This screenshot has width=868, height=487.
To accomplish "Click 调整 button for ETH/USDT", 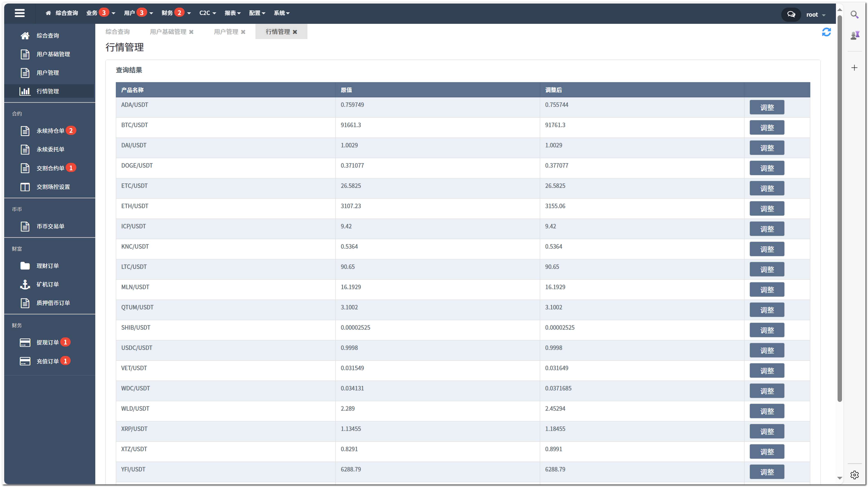I will click(767, 209).
